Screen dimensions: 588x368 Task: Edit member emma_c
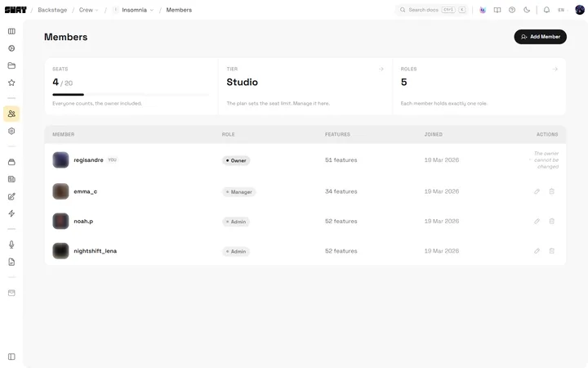tap(537, 191)
